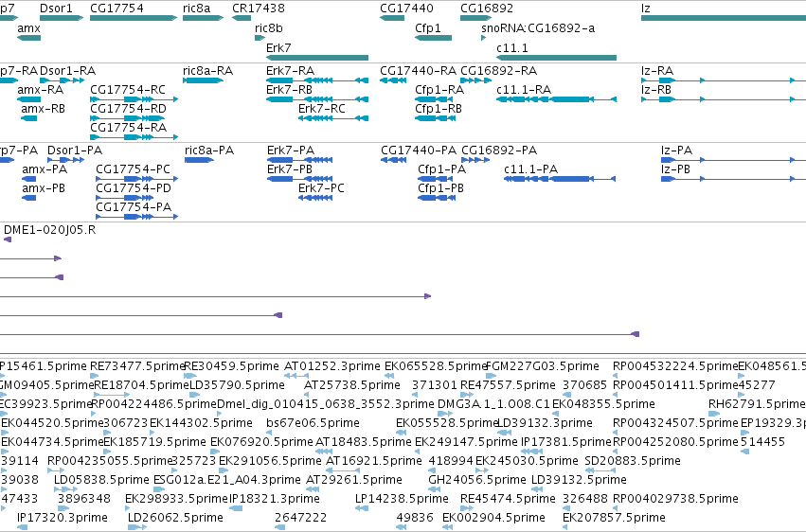Open the CR17438 gene label
806x532 pixels.
pyautogui.click(x=258, y=9)
